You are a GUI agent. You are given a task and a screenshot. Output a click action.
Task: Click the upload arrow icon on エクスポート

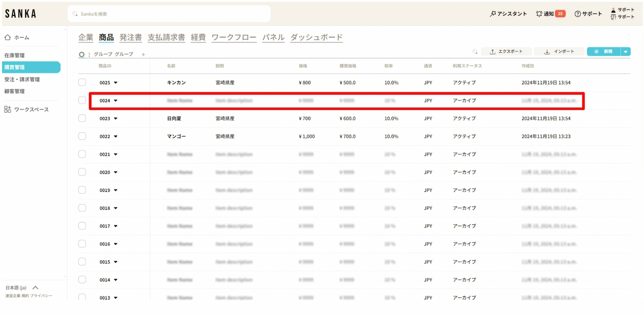[x=493, y=51]
